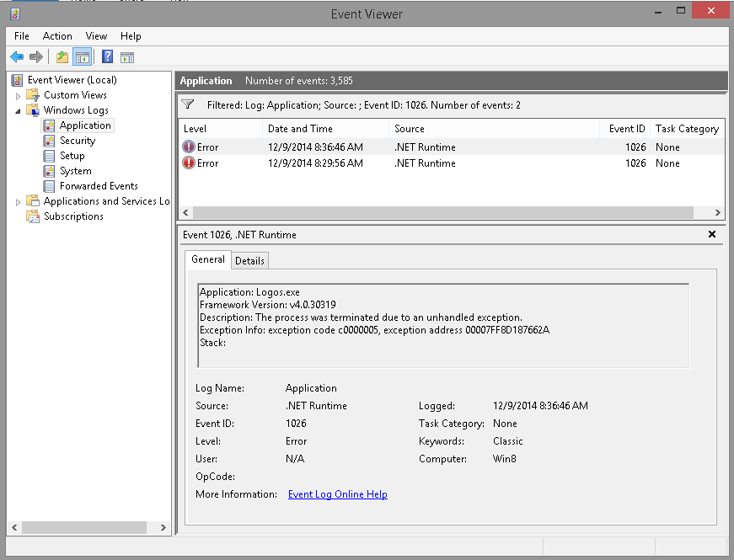Toggle the Show/Hide Action Pane toolbar icon
Viewport: 734px width, 560px height.
[x=127, y=57]
